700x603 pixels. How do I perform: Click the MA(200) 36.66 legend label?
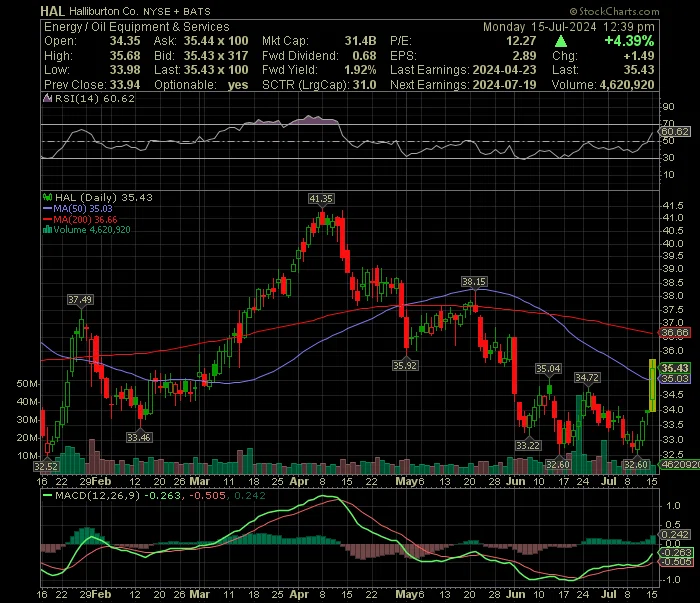pos(85,220)
